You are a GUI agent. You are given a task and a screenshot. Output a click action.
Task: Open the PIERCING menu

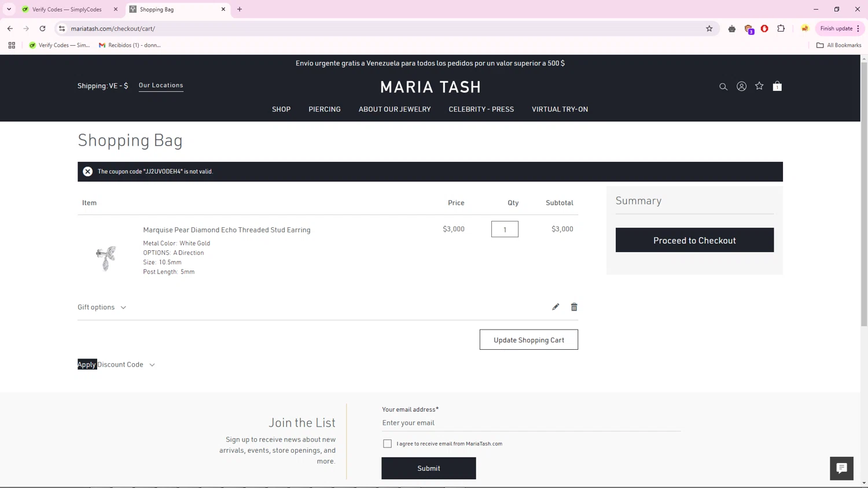(325, 109)
